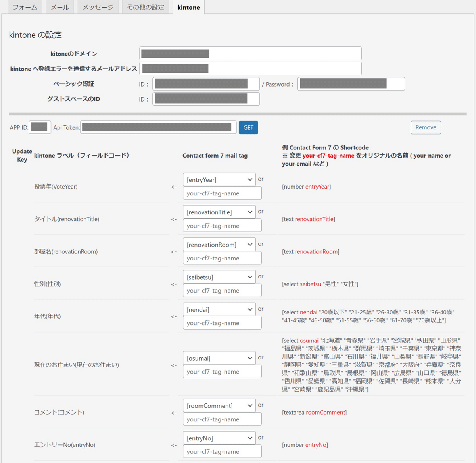Focus the Basic auth ID field
The width and height of the screenshot is (476, 463).
coord(206,84)
